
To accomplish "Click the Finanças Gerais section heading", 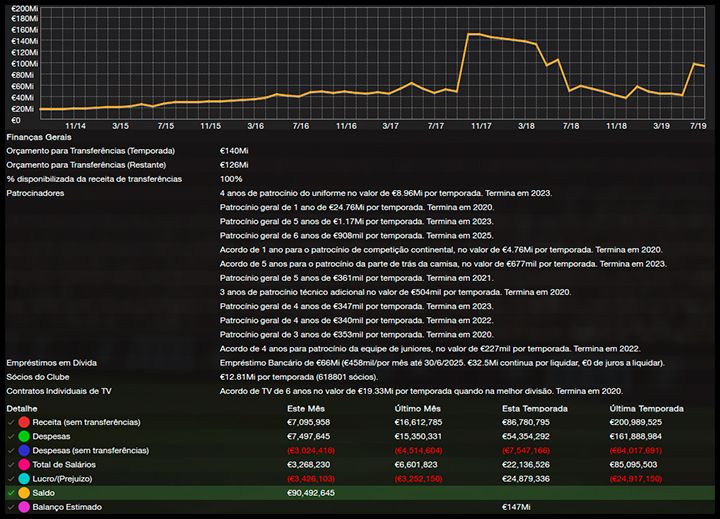I will [38, 136].
